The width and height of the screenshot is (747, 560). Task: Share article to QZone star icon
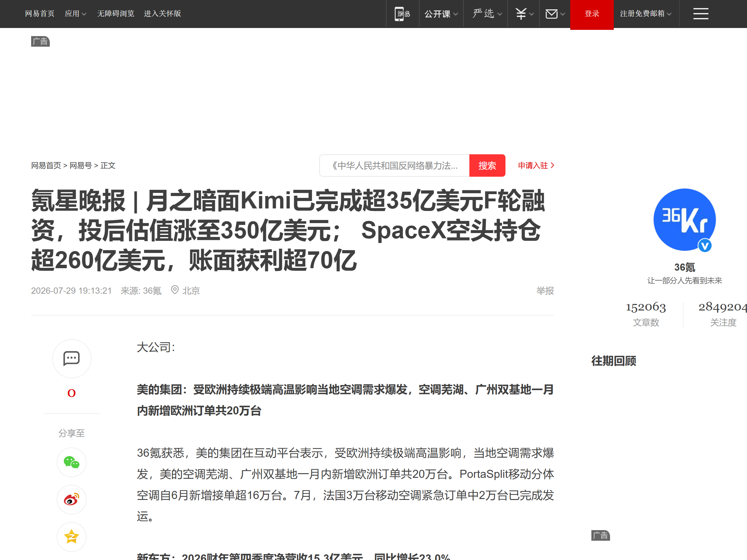[x=72, y=537]
